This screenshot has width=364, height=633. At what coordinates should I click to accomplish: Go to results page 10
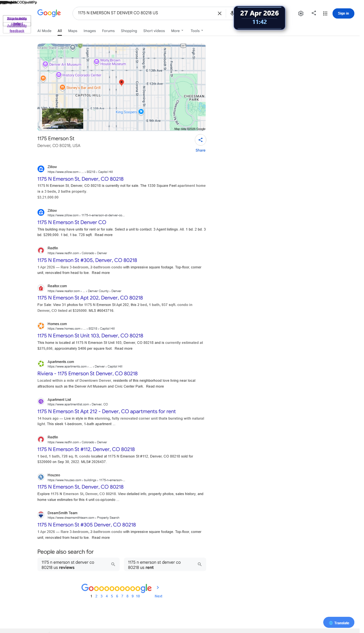point(138,596)
